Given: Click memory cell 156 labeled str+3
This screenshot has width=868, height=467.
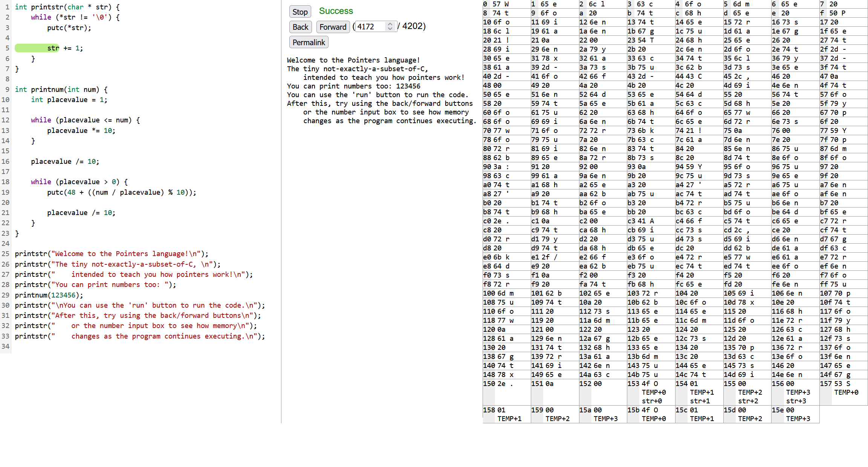Looking at the screenshot, I should click(795, 392).
